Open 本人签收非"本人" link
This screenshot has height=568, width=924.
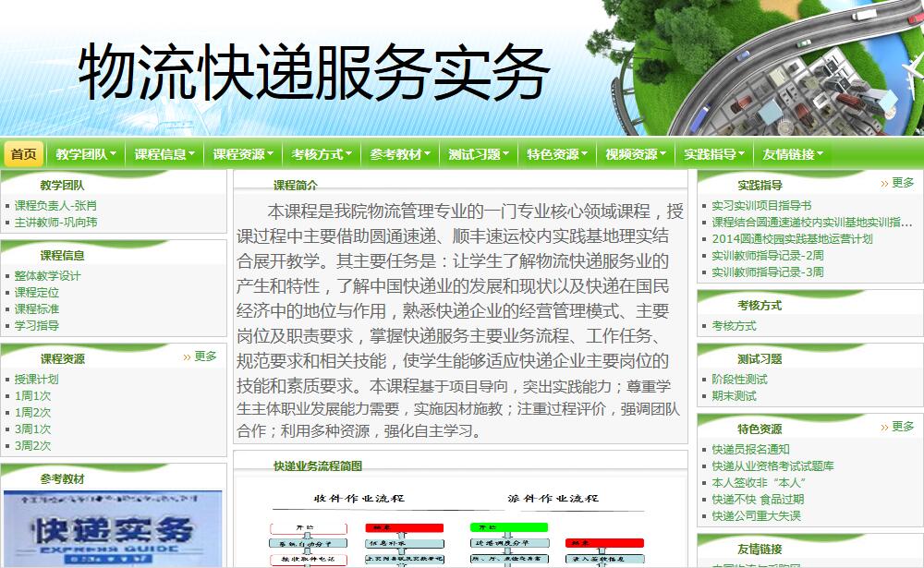click(759, 482)
